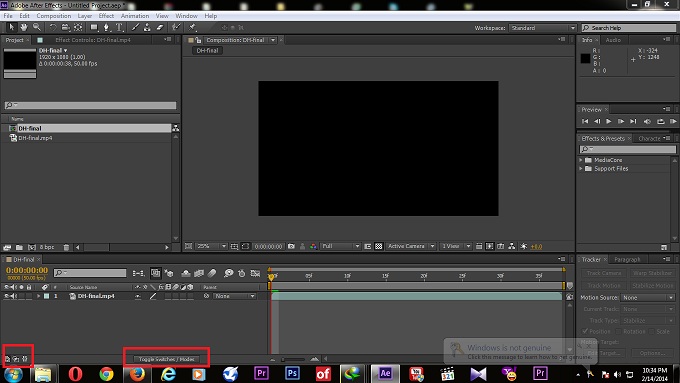
Task: Toggle Hide Shy Layers switch in timeline
Action: coord(186,273)
